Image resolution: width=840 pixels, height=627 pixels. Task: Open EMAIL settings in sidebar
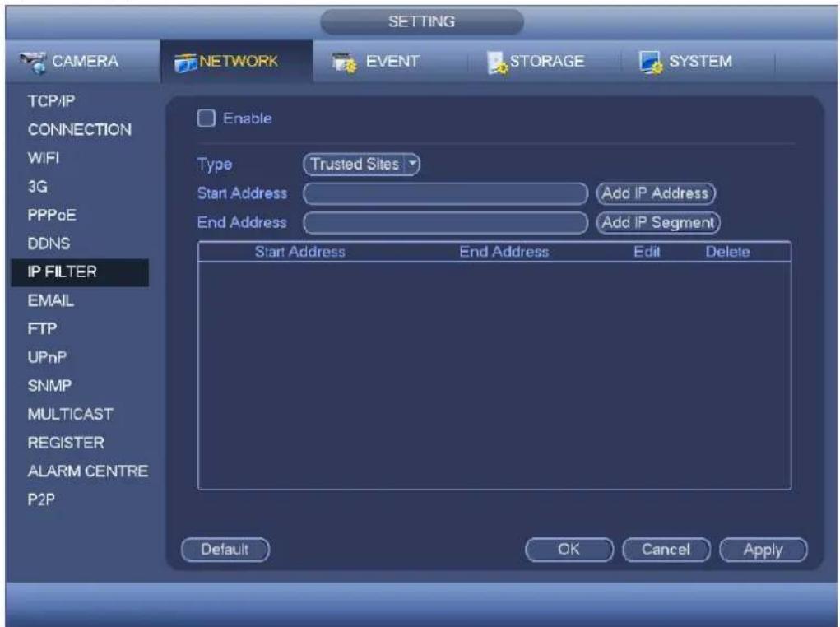click(x=50, y=300)
